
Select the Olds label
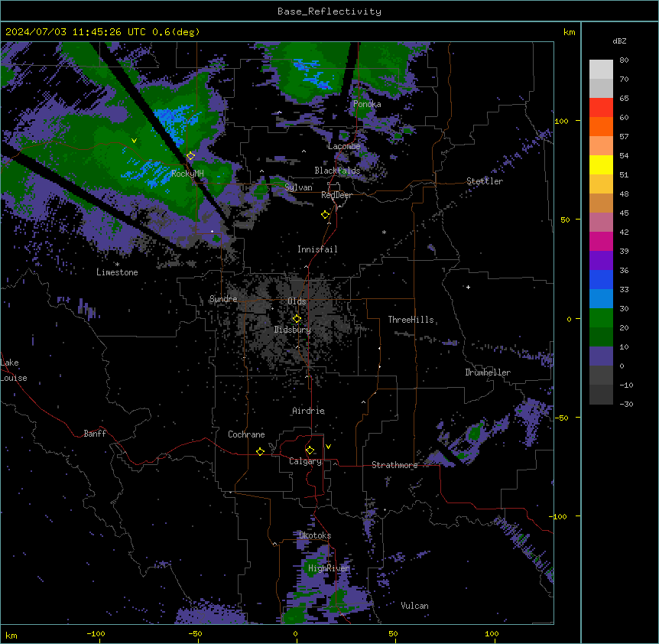pos(297,301)
